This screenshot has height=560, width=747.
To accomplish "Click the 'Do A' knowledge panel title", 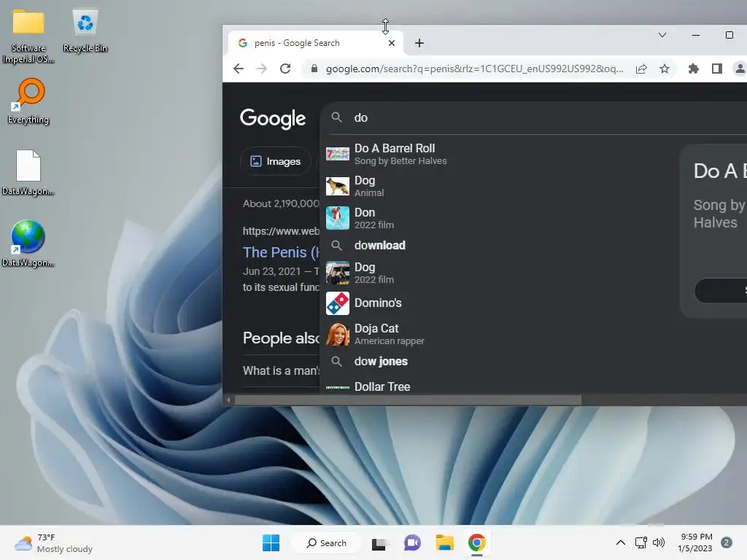I will click(x=720, y=171).
